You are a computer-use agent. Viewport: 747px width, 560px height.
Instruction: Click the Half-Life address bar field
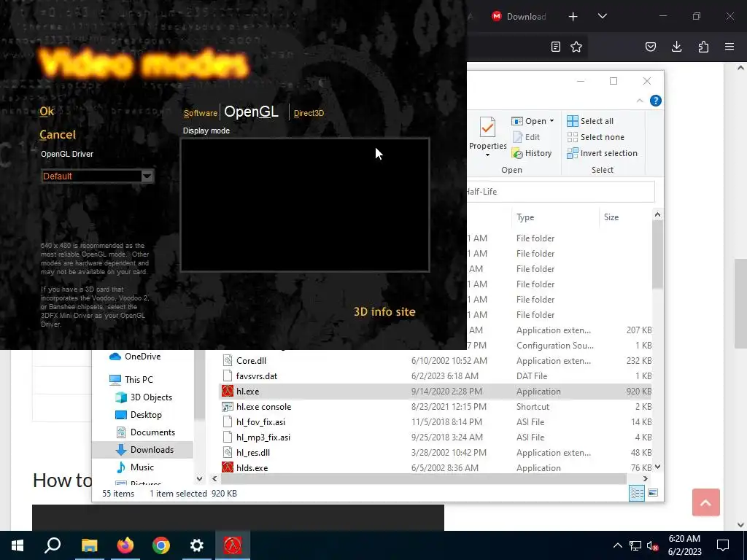pos(560,192)
